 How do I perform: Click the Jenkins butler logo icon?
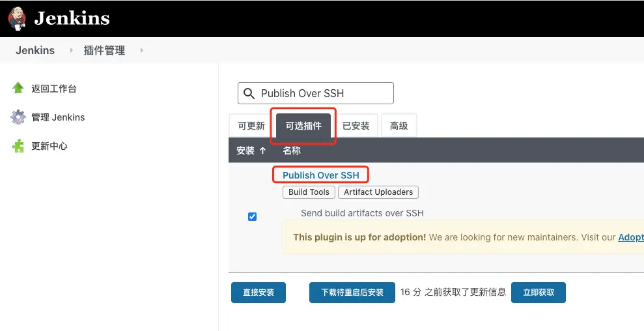pyautogui.click(x=17, y=18)
